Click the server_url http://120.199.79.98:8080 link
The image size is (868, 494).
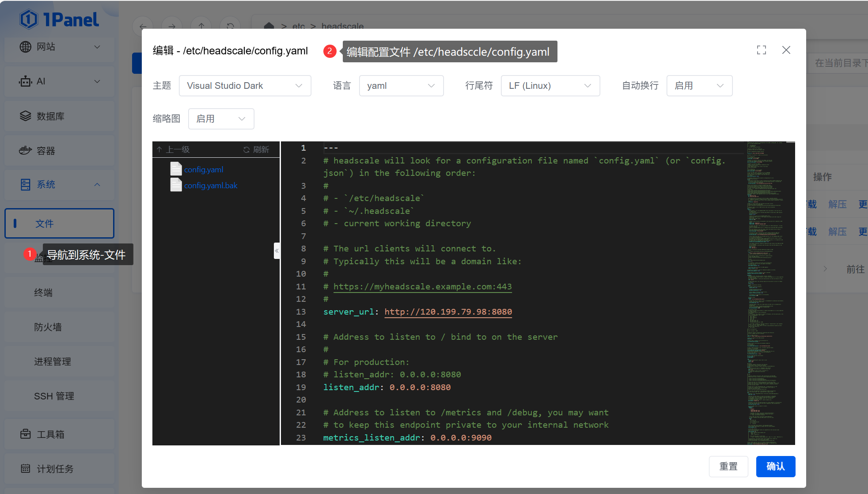[x=448, y=312]
